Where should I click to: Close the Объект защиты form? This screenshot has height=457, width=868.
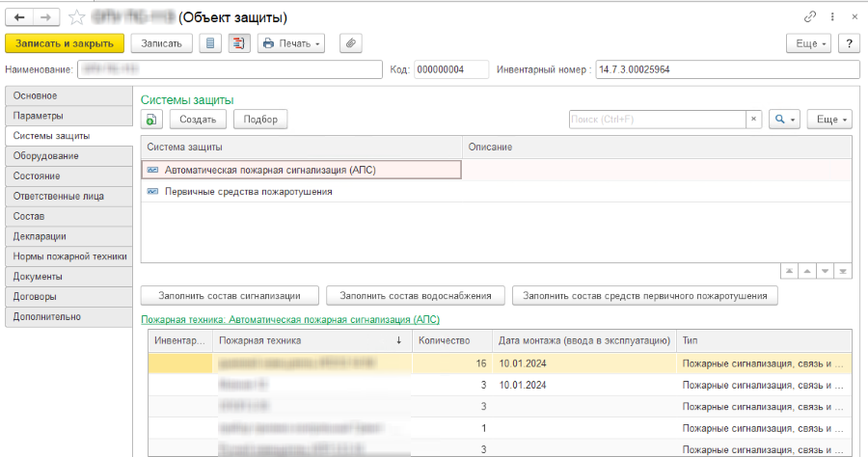click(x=854, y=17)
